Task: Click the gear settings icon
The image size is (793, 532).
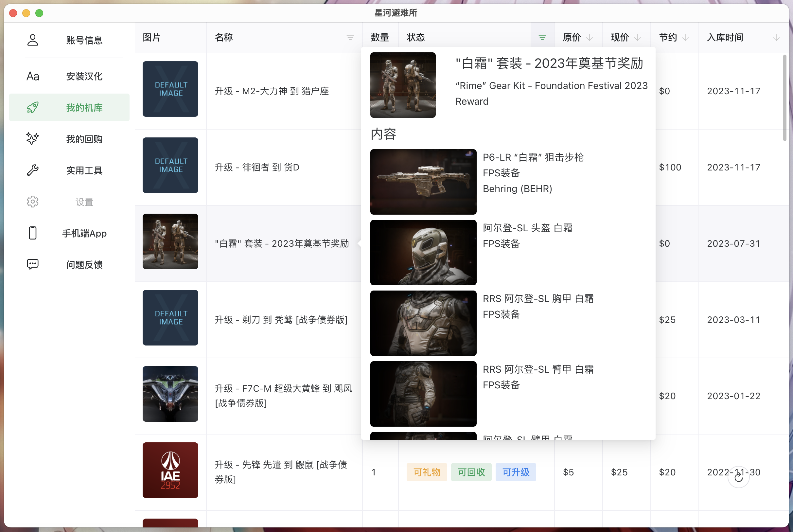Action: pos(33,202)
